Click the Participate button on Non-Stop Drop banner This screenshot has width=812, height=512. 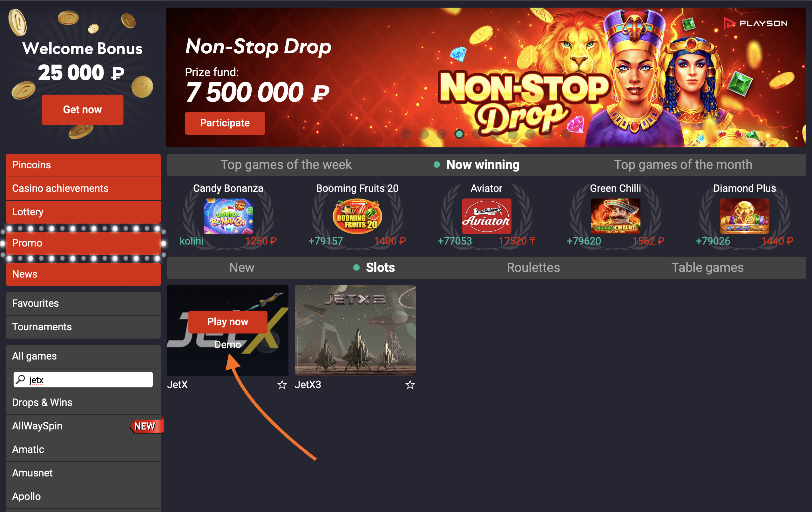225,123
